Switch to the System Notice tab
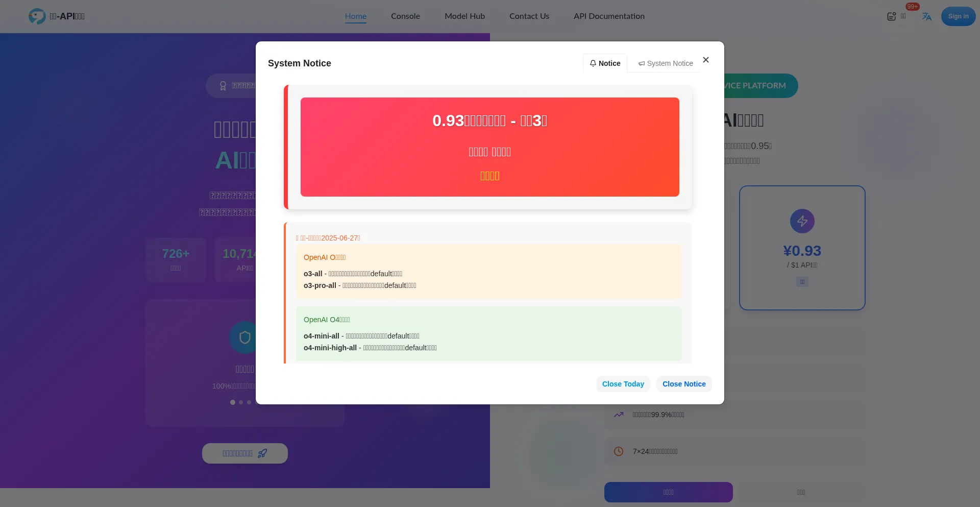Image resolution: width=980 pixels, height=507 pixels. point(666,63)
